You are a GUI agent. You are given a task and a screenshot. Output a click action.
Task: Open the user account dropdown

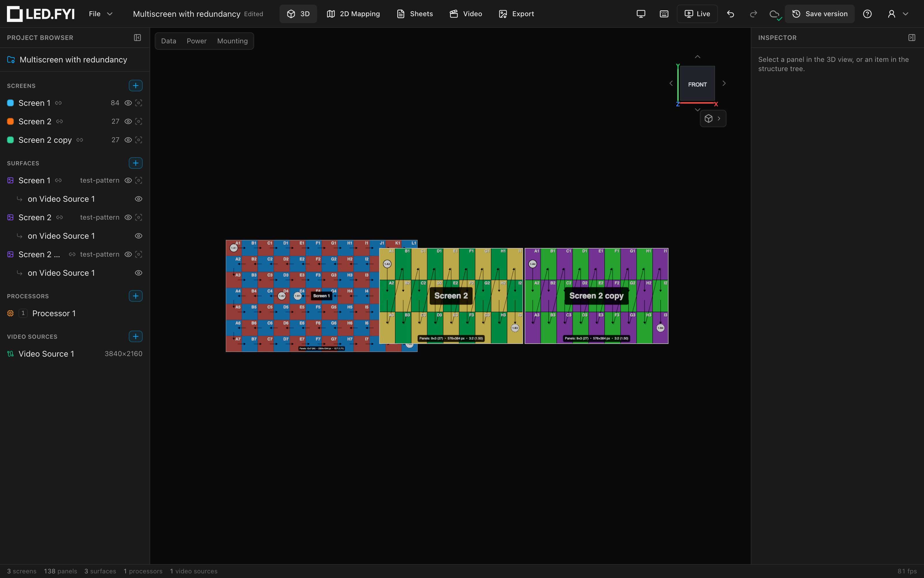(898, 14)
